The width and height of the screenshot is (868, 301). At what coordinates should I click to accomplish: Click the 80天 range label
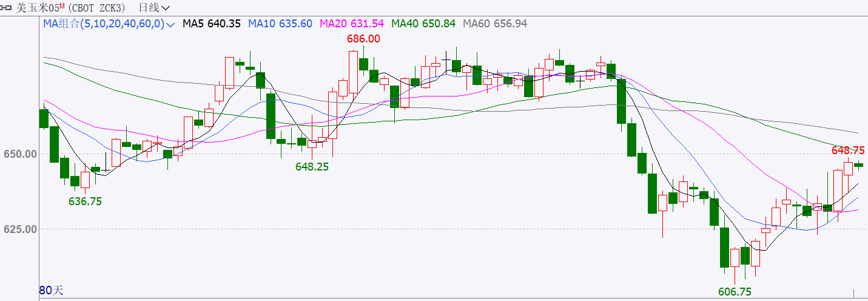click(x=51, y=290)
